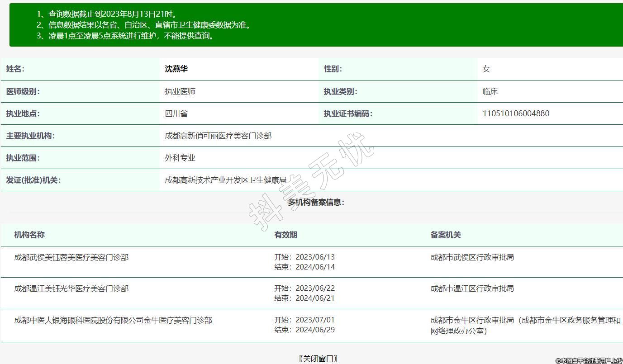Screen dimensions: 623x364
Task: Select the 成都武侯美钰蓉美医疗美容门诊部 row
Action: (x=71, y=257)
